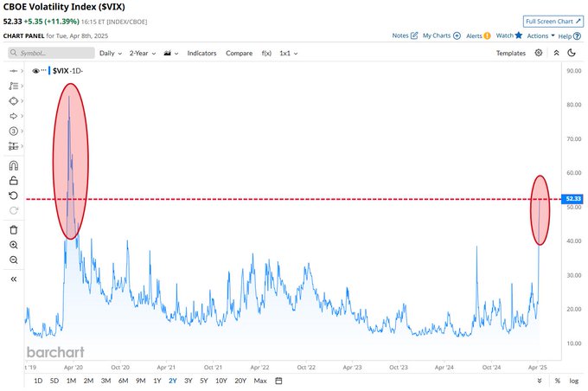Open the Daily frequency dropdown
This screenshot has width=588, height=391.
point(110,53)
